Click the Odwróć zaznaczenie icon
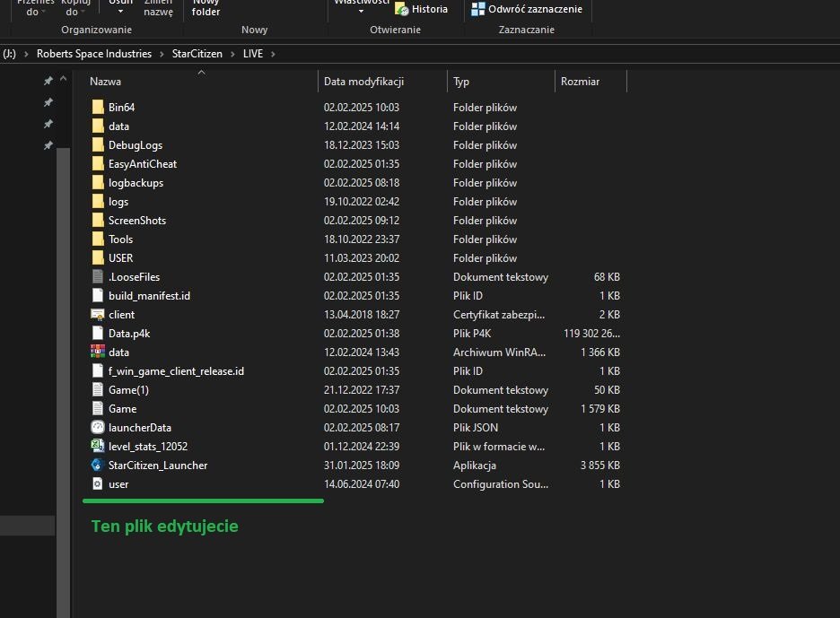The image size is (840, 618). (477, 9)
